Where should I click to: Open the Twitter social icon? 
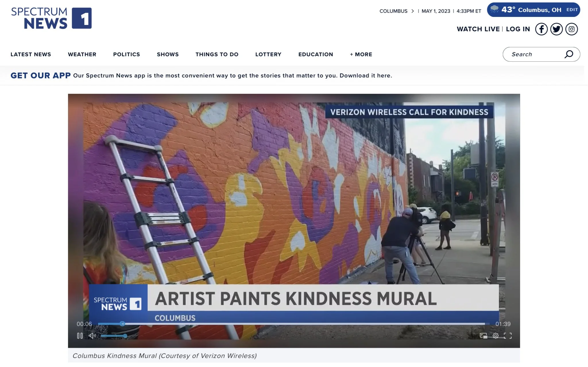point(556,29)
